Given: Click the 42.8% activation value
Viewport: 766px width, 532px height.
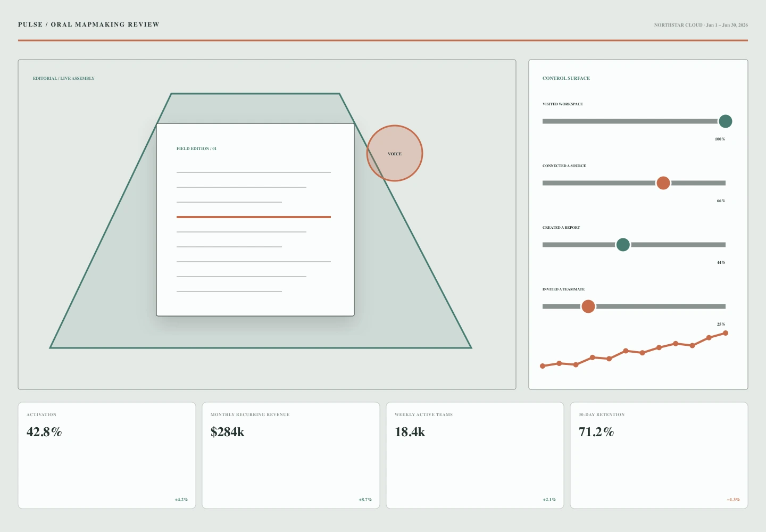Looking at the screenshot, I should point(44,432).
